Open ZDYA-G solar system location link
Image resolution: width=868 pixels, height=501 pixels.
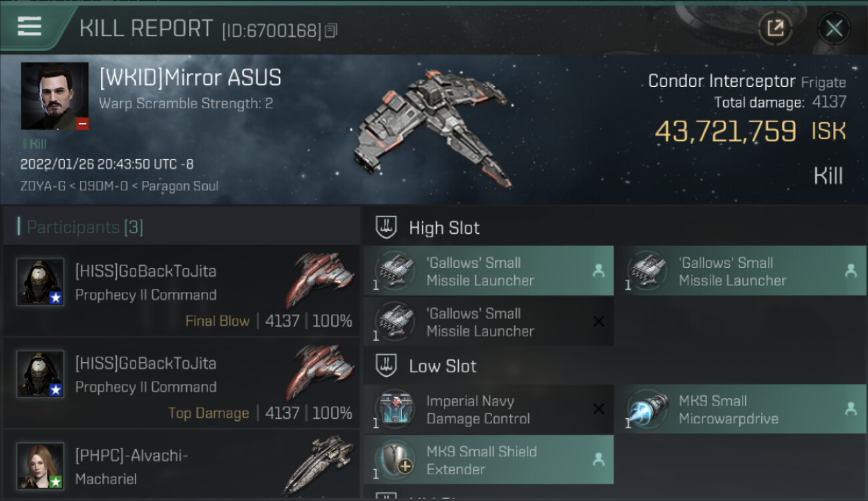pos(43,186)
